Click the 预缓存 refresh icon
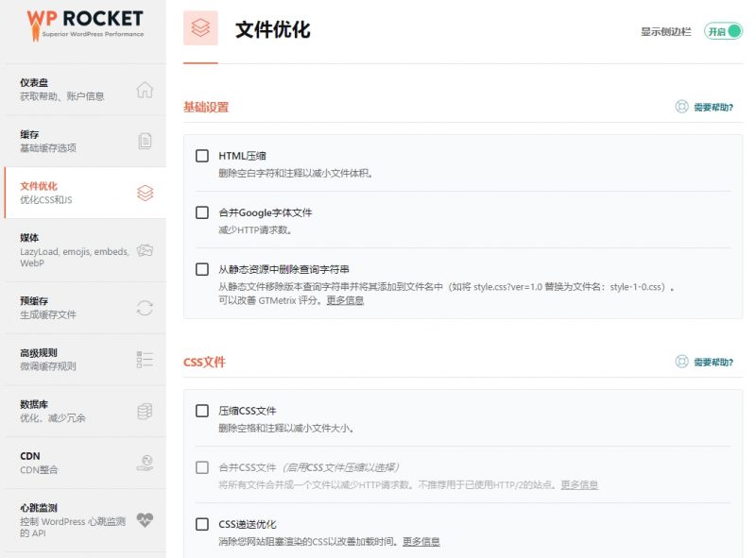 click(x=146, y=306)
